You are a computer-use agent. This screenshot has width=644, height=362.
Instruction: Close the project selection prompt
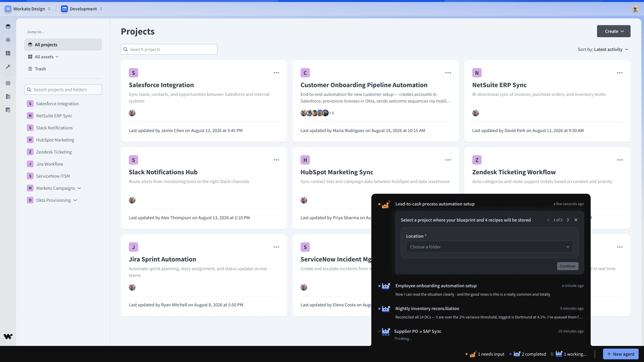point(576,220)
